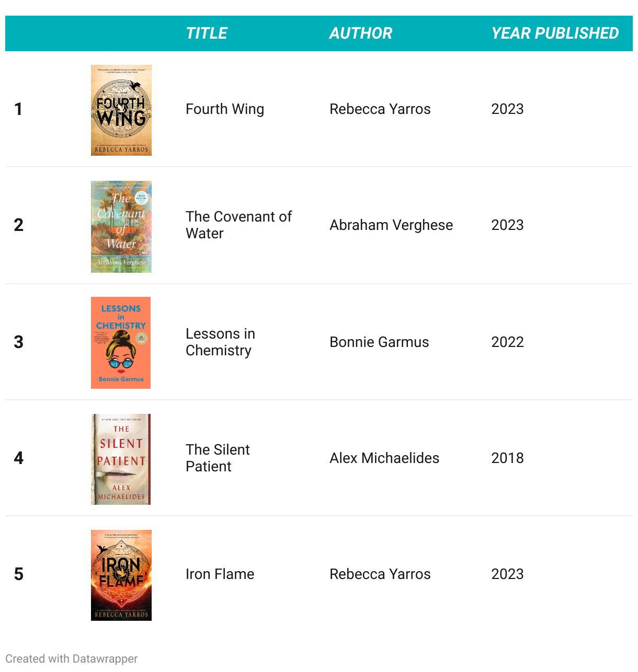This screenshot has width=638, height=672.
Task: Click the AUTHOR column header
Action: tap(361, 33)
